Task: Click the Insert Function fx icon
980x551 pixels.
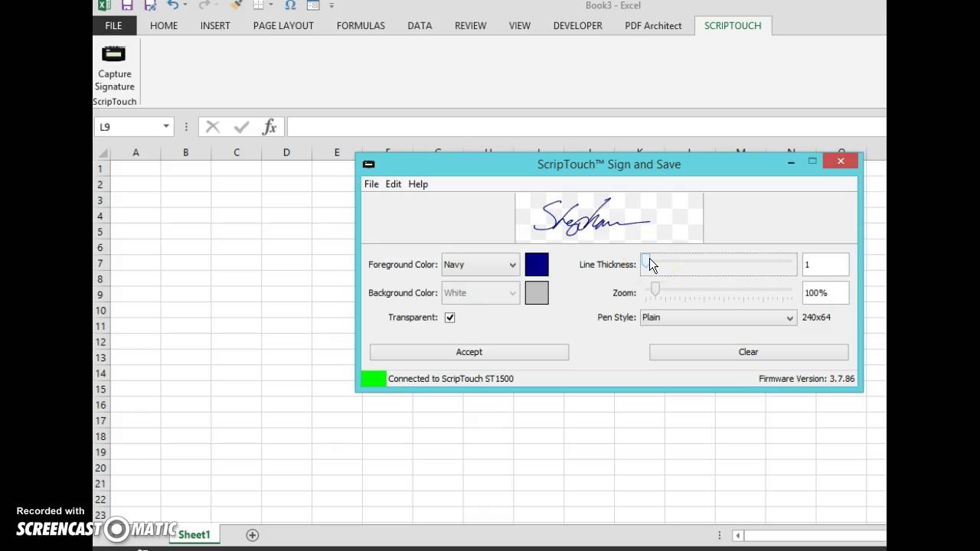Action: [x=269, y=127]
